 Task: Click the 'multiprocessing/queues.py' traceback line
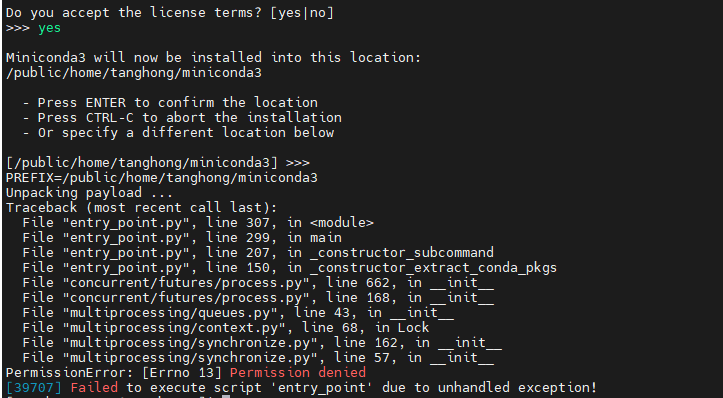238,313
